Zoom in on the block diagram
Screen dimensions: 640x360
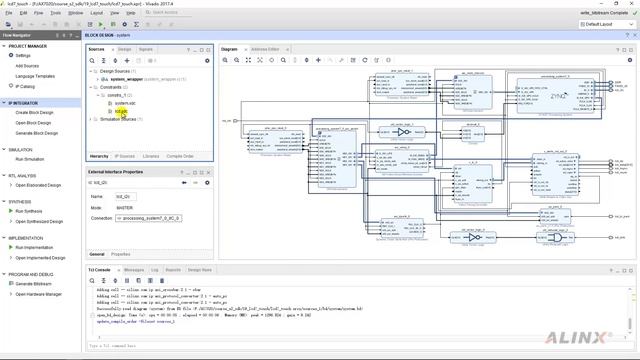pyautogui.click(x=225, y=60)
